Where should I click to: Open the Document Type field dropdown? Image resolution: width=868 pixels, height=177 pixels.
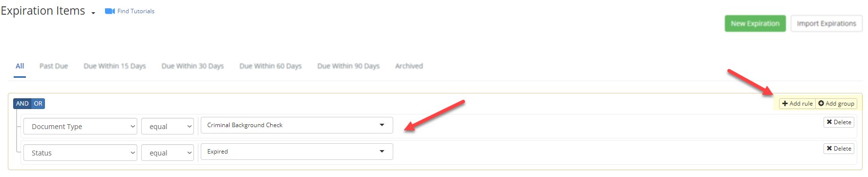tap(81, 126)
